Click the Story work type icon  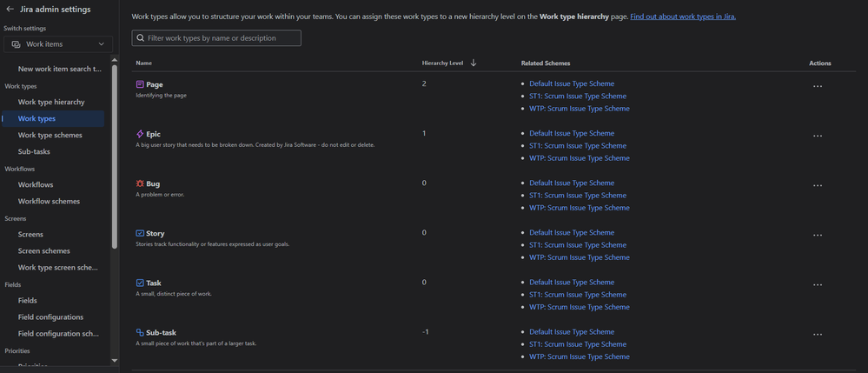pyautogui.click(x=140, y=233)
